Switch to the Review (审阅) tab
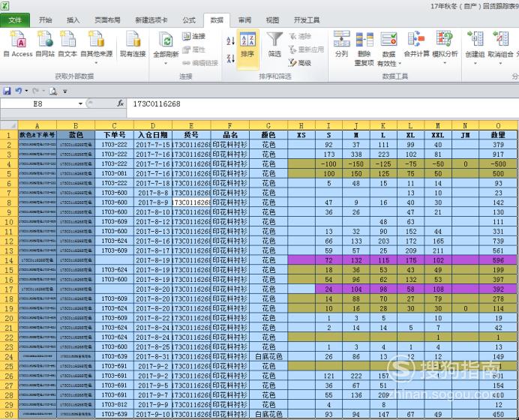The width and height of the screenshot is (519, 420). [x=244, y=20]
